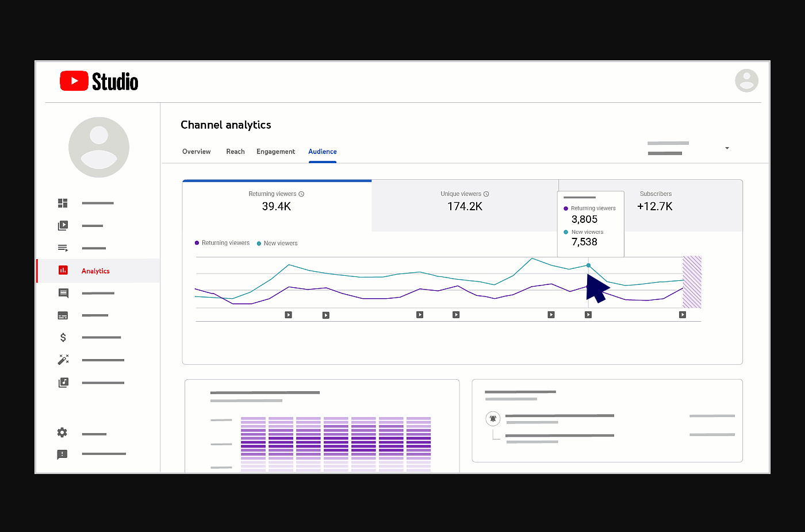Open the Comments icon in sidebar
805x532 pixels.
63,293
